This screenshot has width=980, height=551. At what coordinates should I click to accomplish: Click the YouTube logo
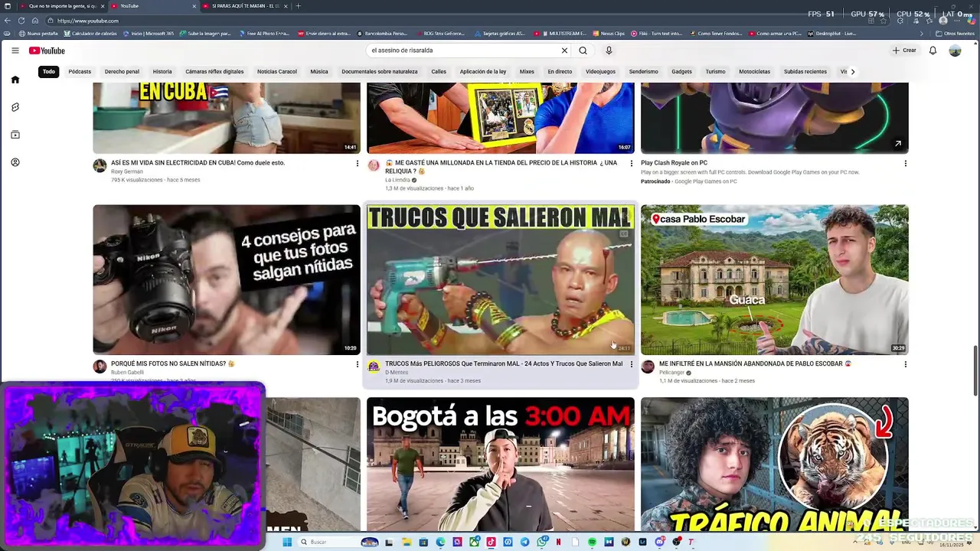tap(47, 51)
